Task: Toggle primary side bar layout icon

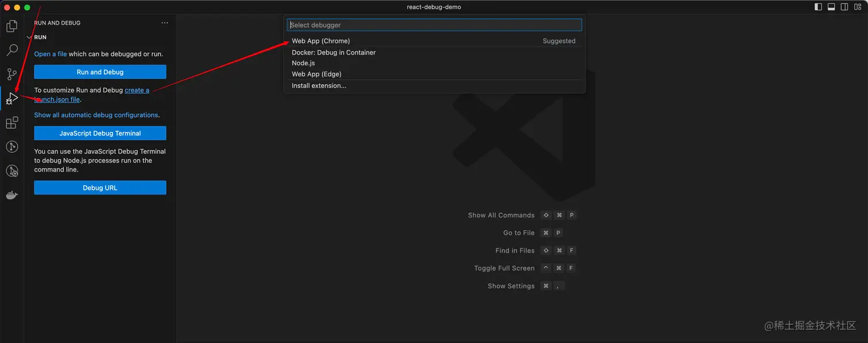Action: pyautogui.click(x=818, y=7)
